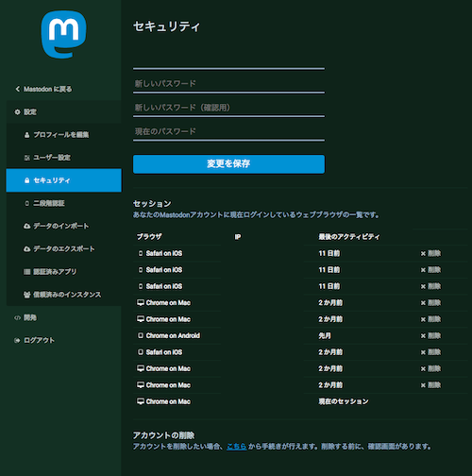Open 認証済みアプリ in the sidebar
This screenshot has width=472, height=476.
point(64,272)
